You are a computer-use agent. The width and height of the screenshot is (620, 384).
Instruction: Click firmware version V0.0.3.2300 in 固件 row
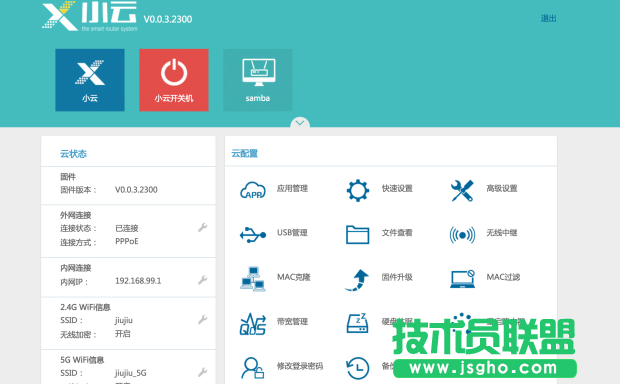(136, 190)
